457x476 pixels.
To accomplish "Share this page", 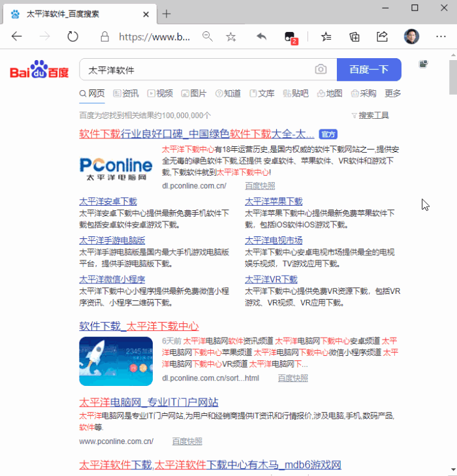I will pos(382,37).
